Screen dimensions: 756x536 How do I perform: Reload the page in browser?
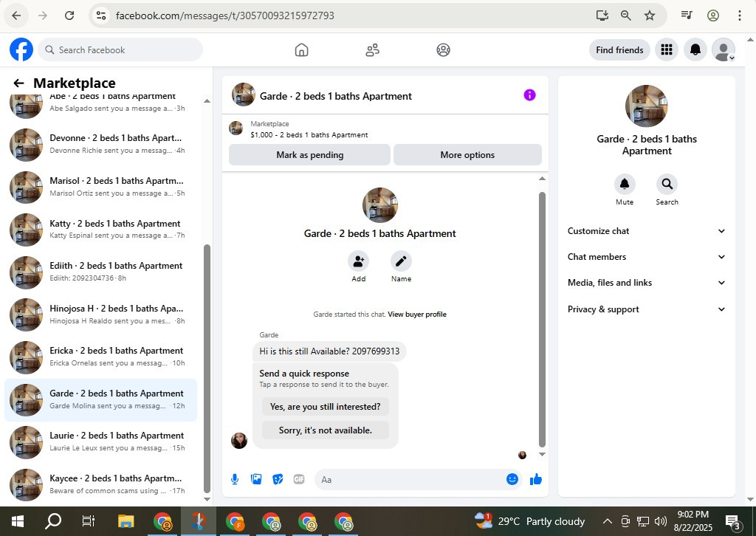69,16
